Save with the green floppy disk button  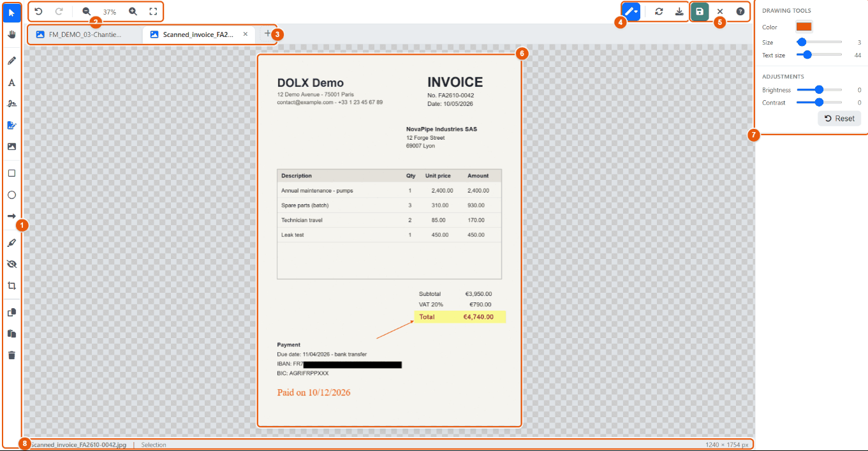(700, 11)
